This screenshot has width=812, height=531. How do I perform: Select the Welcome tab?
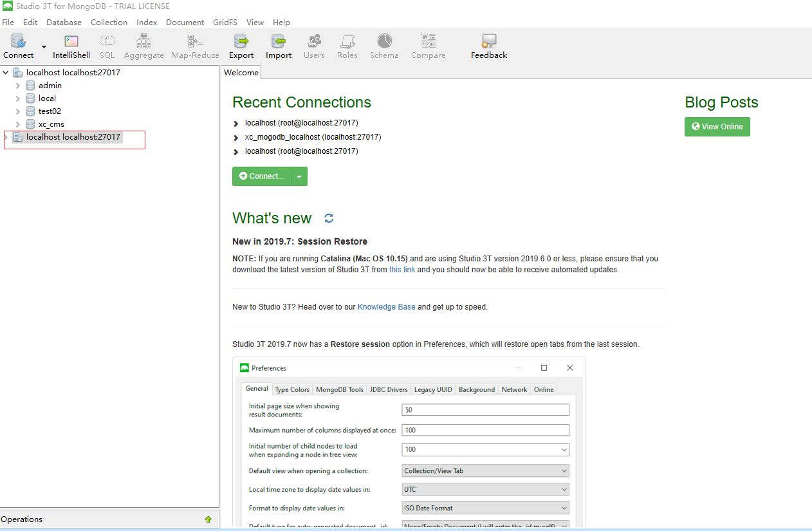pyautogui.click(x=241, y=72)
